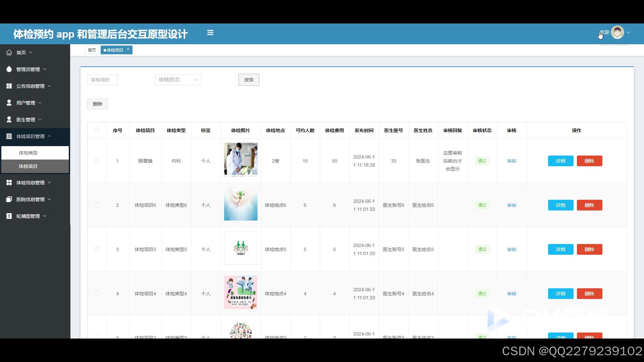
Task: Click the 搜索 search button
Action: (x=249, y=80)
